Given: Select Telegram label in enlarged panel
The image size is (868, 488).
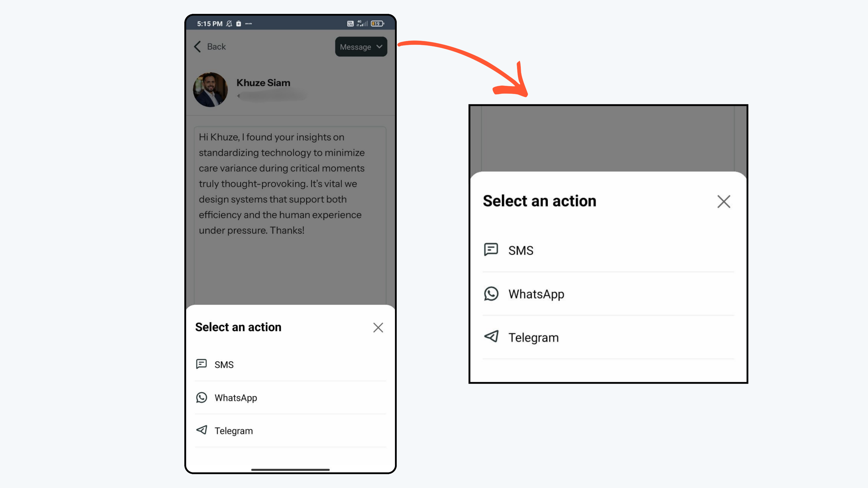Looking at the screenshot, I should [x=534, y=338].
